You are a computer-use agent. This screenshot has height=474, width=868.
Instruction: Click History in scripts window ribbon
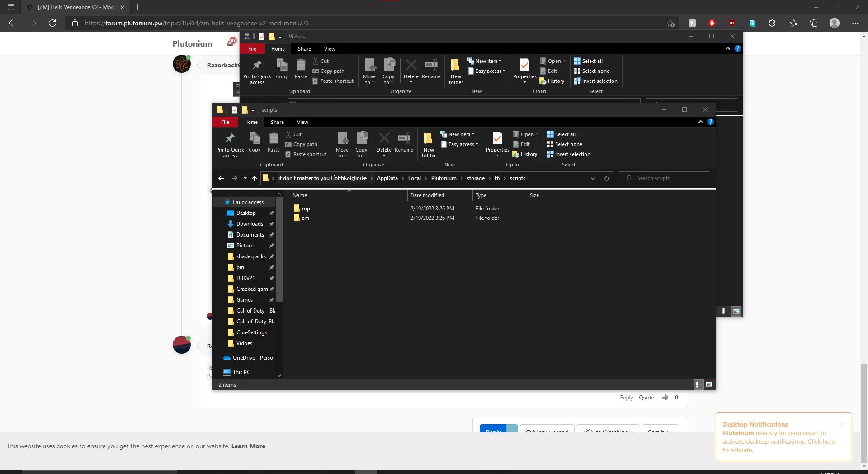525,154
